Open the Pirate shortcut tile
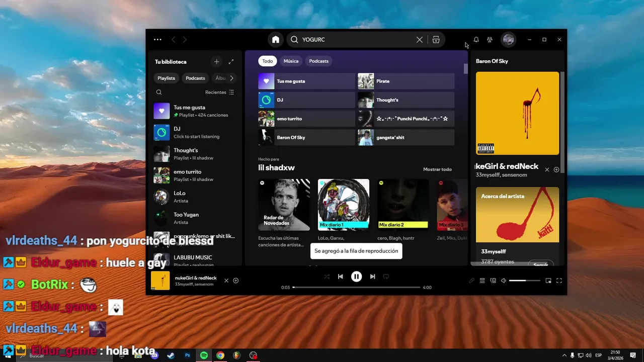The image size is (644, 362). [406, 81]
